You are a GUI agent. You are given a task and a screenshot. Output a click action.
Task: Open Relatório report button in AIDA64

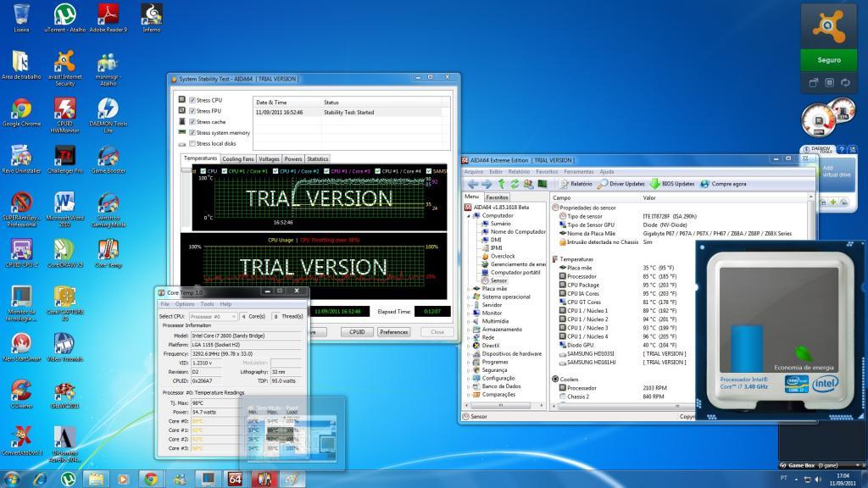(576, 184)
